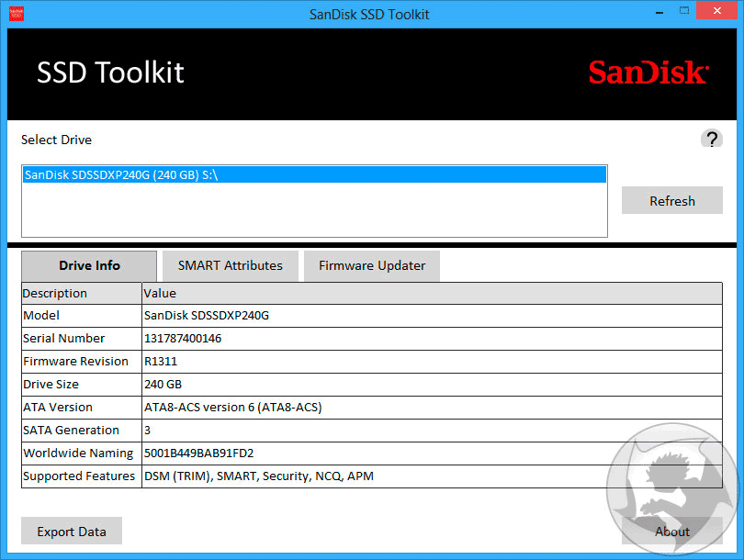Click the Firmware Revision value R1311
Image resolution: width=744 pixels, height=560 pixels.
[160, 362]
